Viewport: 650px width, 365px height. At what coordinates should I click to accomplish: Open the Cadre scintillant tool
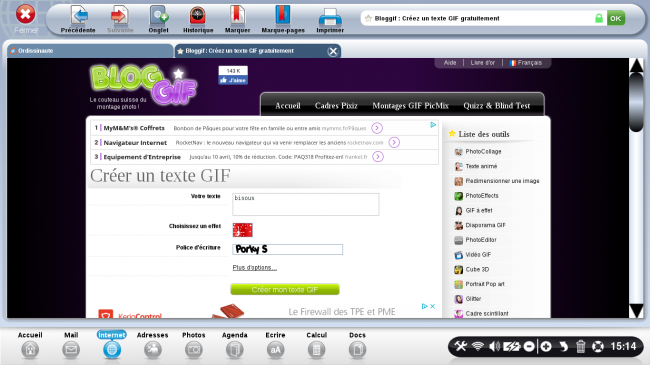click(x=481, y=314)
